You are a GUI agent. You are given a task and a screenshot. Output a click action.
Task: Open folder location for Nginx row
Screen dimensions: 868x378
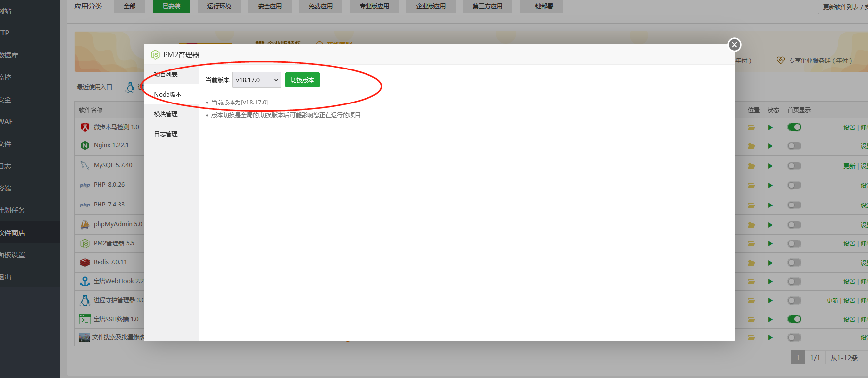pos(751,146)
